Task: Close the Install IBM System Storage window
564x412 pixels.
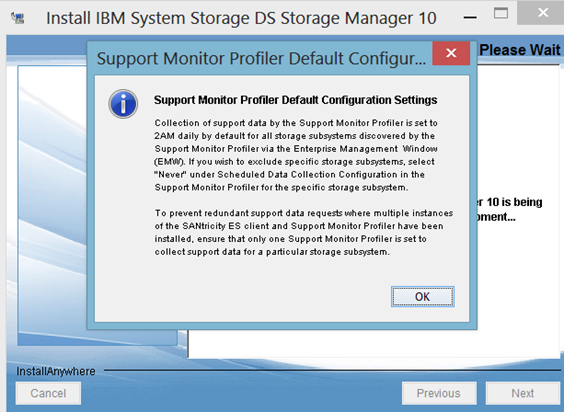Action: (543, 13)
